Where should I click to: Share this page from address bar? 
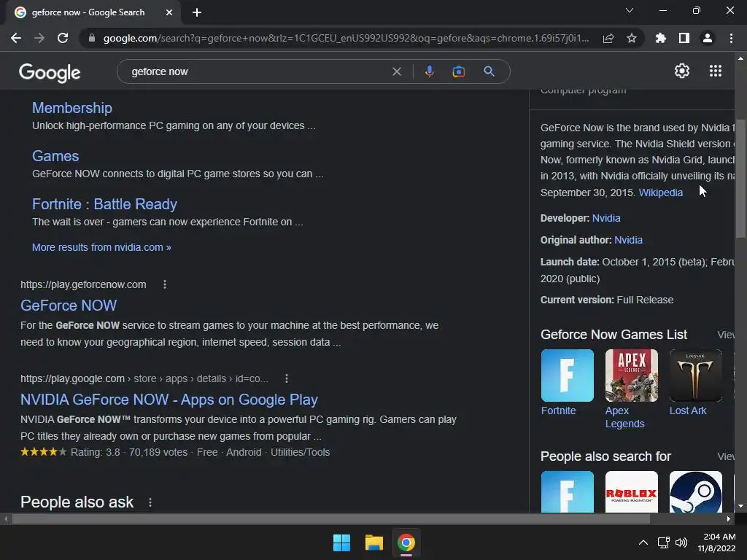pyautogui.click(x=608, y=38)
